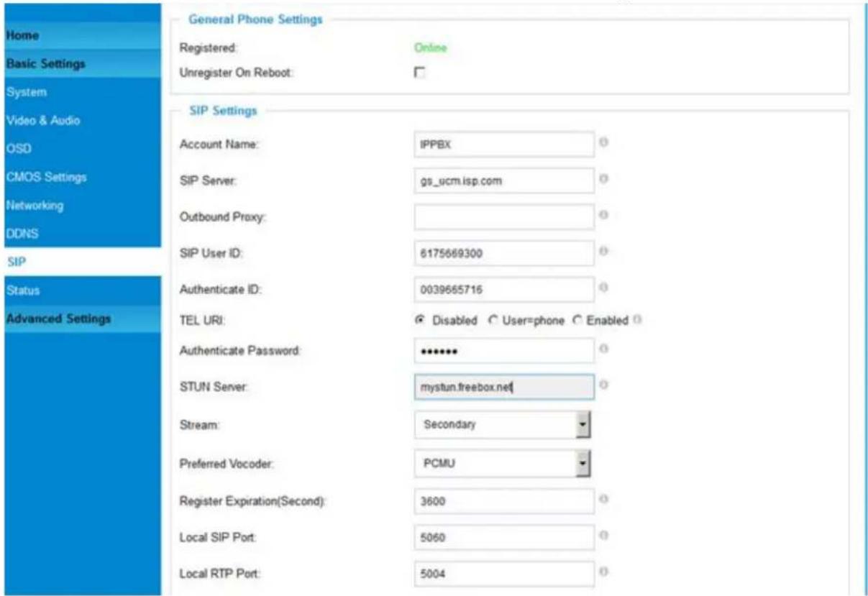Click the info icon beside STUN Server field
This screenshot has width=868, height=596.
tap(605, 385)
